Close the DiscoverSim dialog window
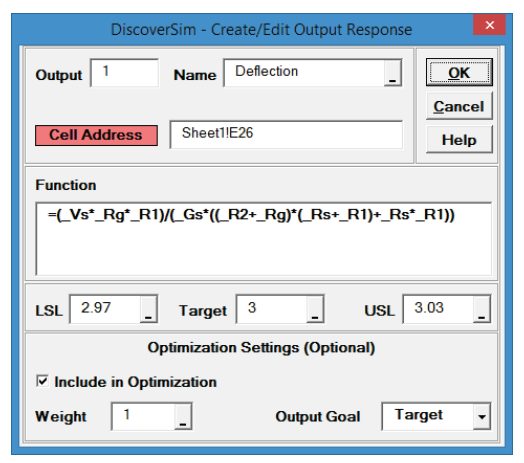Viewport: 524px width, 463px height. click(489, 25)
